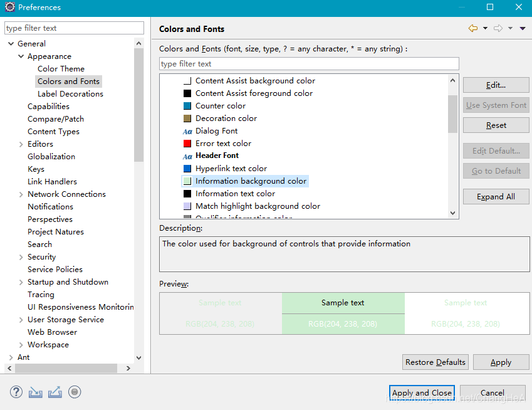
Task: Select the Match highlight background color swatch
Action: [187, 206]
